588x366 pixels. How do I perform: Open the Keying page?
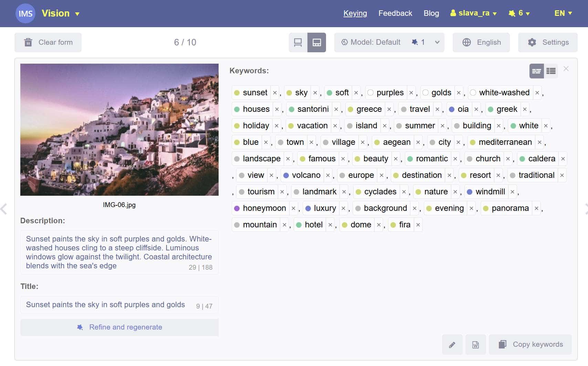coord(355,13)
